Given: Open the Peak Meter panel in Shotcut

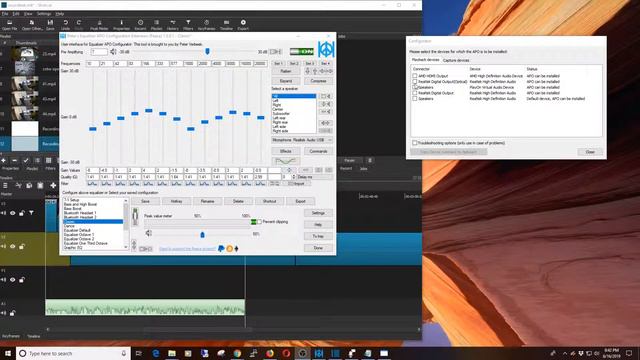Looking at the screenshot, I should coord(99,25).
